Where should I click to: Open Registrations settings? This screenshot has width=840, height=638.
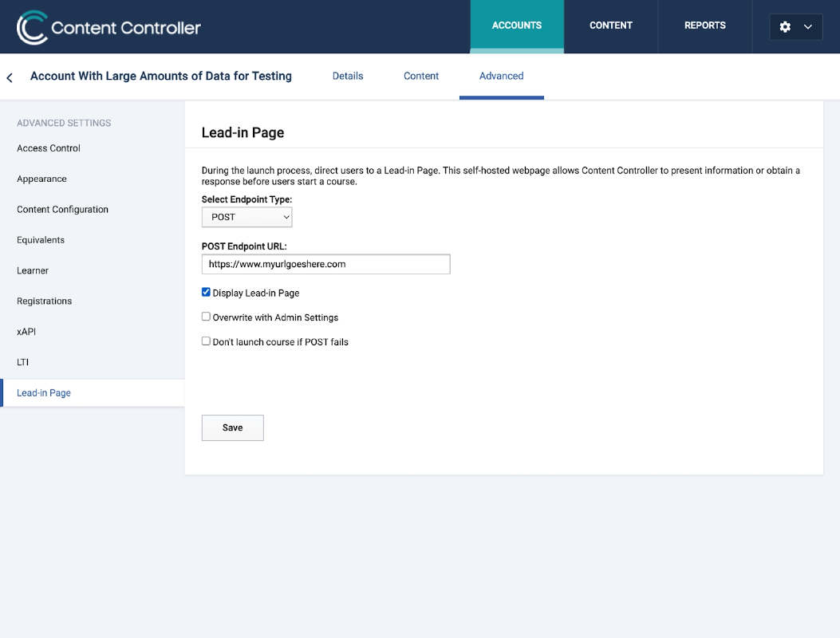(44, 301)
